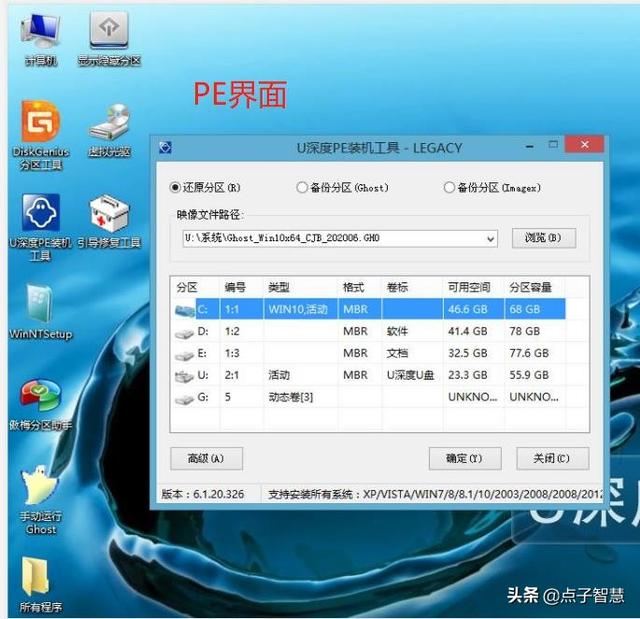This screenshot has height=619, width=640.
Task: Select the 软件 volume label cell
Action: click(412, 331)
